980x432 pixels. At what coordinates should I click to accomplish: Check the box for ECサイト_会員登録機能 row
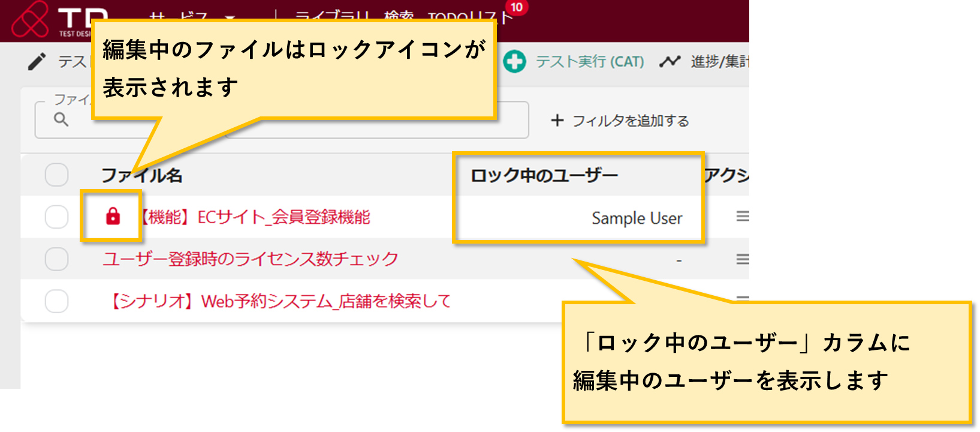(56, 217)
